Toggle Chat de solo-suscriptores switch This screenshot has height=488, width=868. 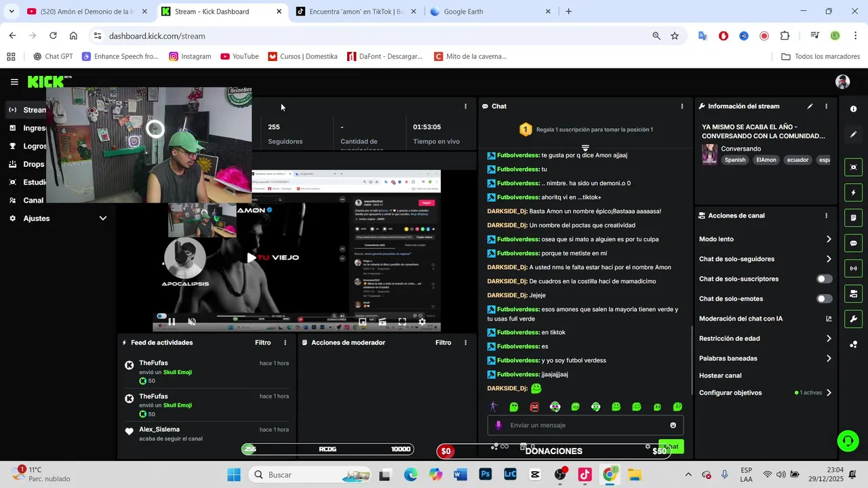tap(824, 279)
